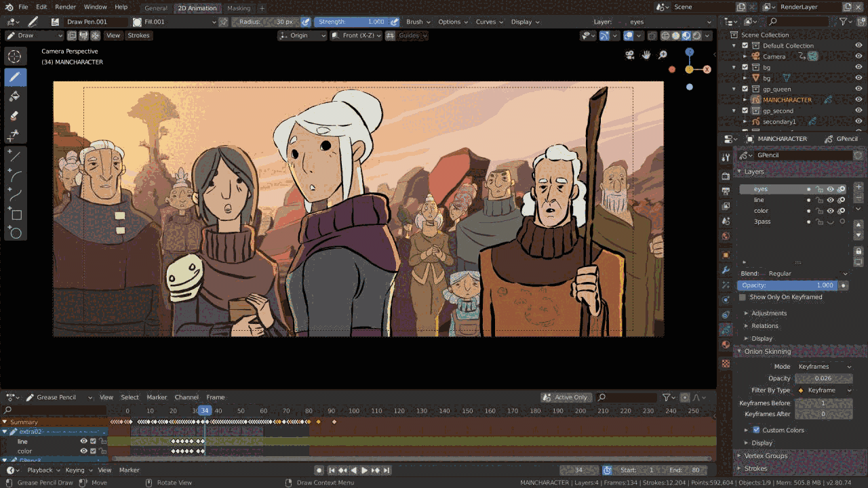Uncheck Custom Colors in Onion Skinning

756,430
